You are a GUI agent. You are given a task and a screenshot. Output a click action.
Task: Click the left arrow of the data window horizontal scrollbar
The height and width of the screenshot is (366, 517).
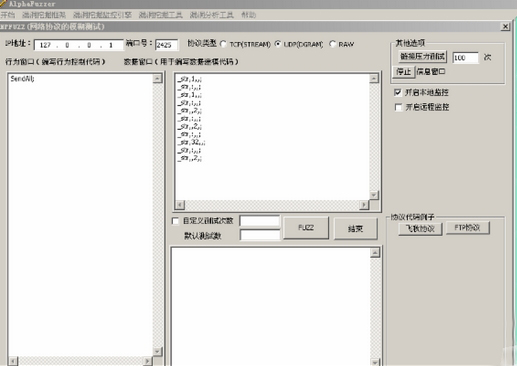180,204
